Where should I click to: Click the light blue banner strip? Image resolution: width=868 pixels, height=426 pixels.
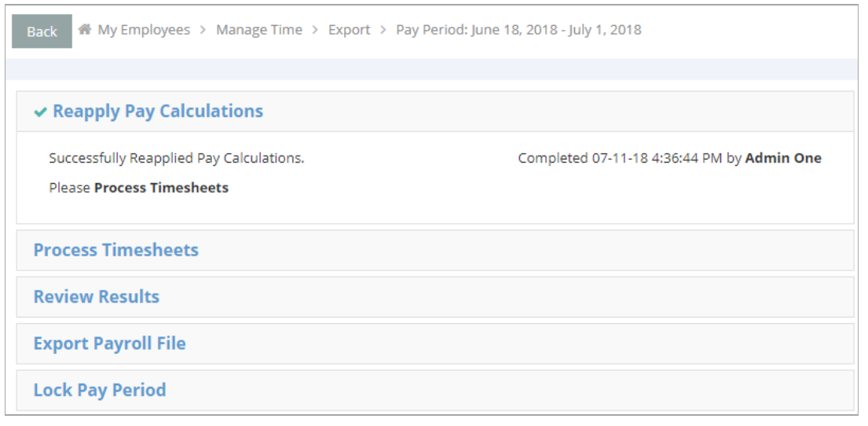coord(432,70)
